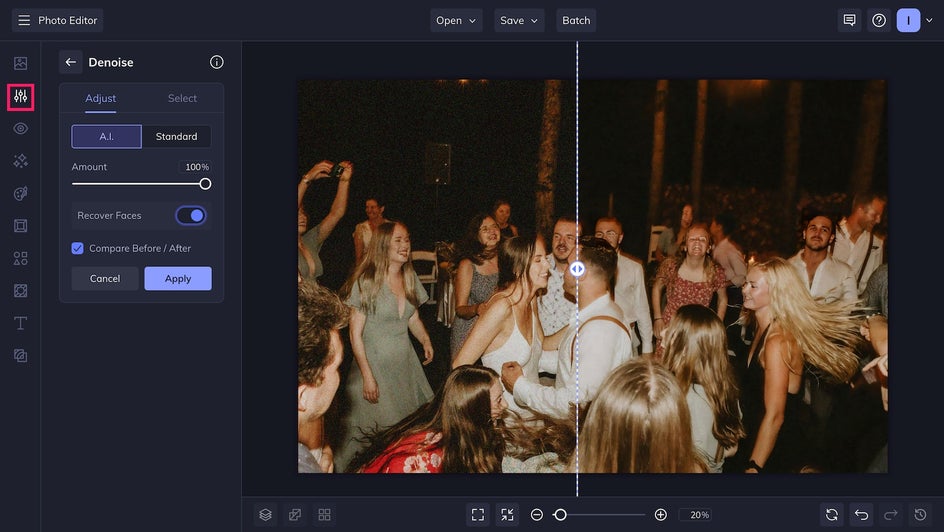This screenshot has width=944, height=532.
Task: Switch to the Select tab
Action: pyautogui.click(x=182, y=98)
